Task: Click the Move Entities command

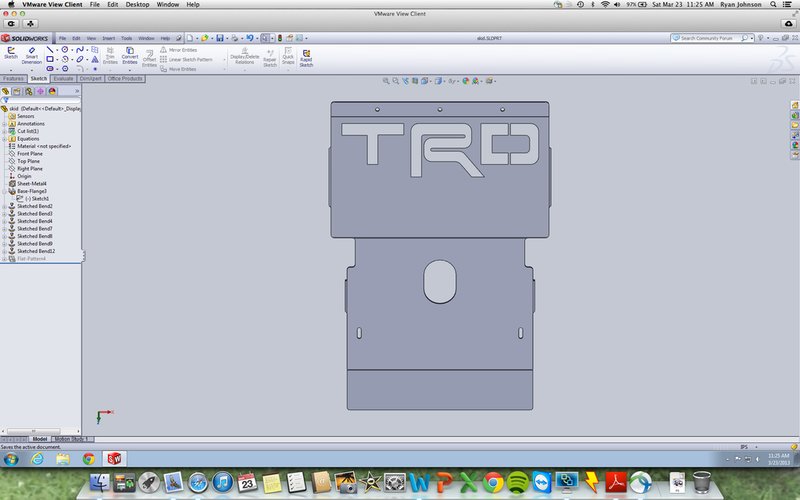Action: [x=178, y=69]
